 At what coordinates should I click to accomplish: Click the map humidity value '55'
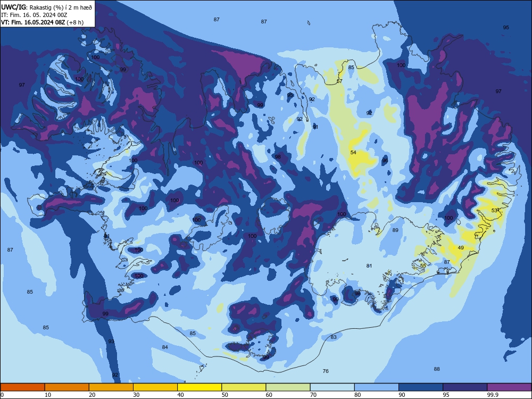423,265
